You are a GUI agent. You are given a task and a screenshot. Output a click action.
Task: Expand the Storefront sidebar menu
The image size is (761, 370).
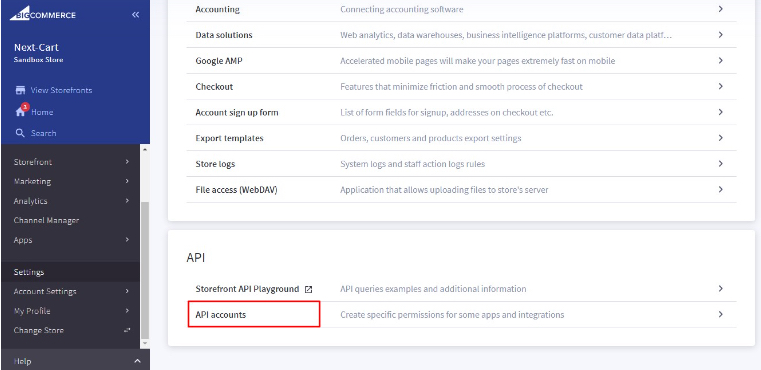coord(71,162)
